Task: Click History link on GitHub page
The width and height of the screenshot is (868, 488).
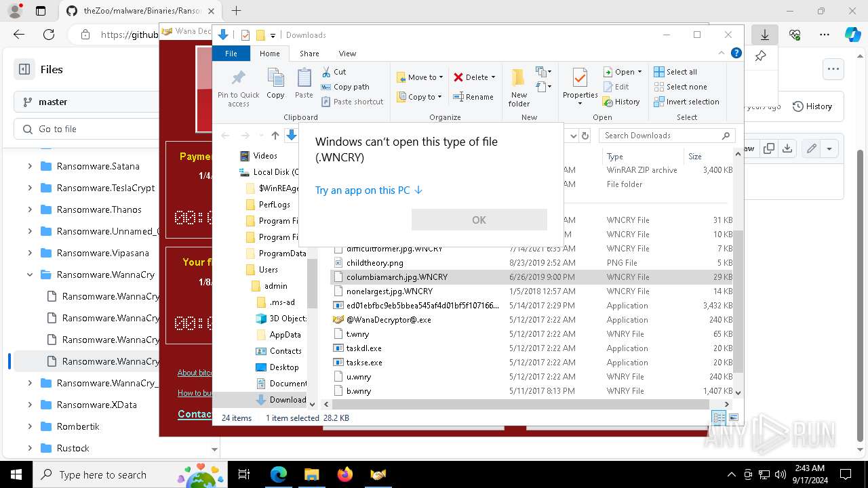Action: coord(812,106)
